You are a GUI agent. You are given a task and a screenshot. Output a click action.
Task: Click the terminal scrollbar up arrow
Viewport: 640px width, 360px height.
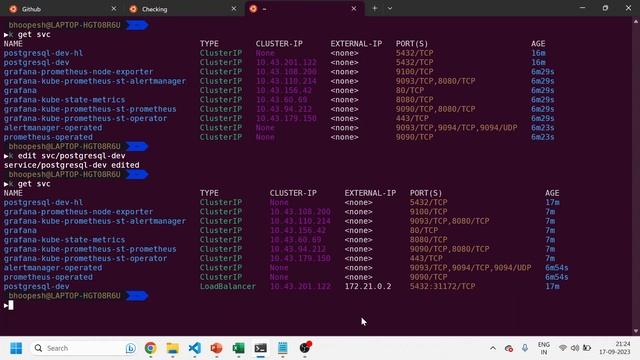(636, 21)
